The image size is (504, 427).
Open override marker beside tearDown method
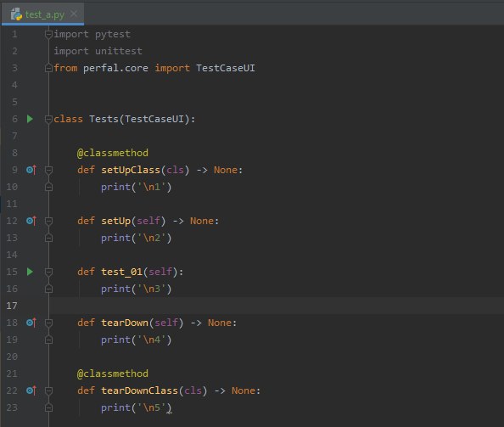click(x=31, y=323)
